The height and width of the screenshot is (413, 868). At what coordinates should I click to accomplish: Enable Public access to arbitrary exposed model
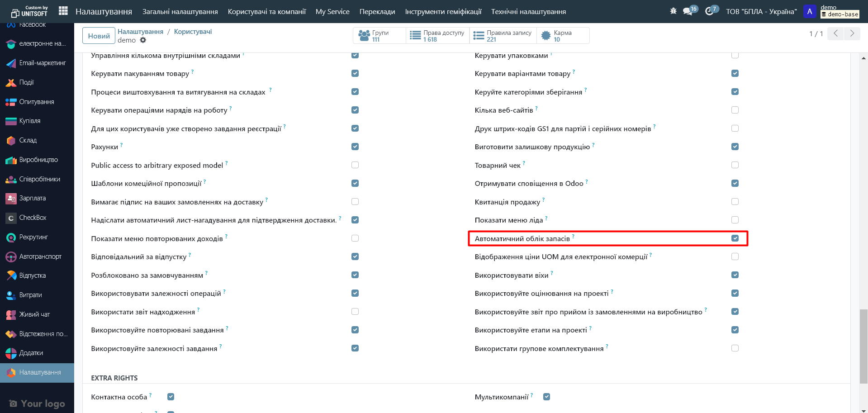click(355, 165)
